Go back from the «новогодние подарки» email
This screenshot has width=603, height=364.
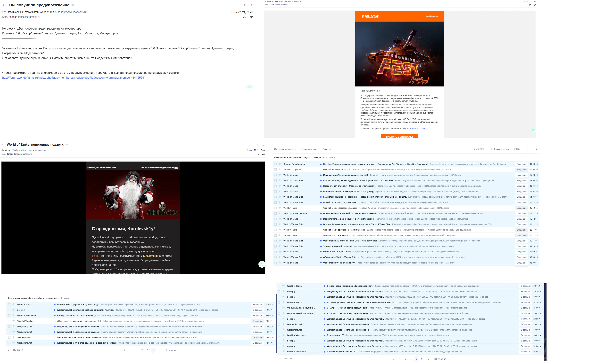click(x=3, y=145)
